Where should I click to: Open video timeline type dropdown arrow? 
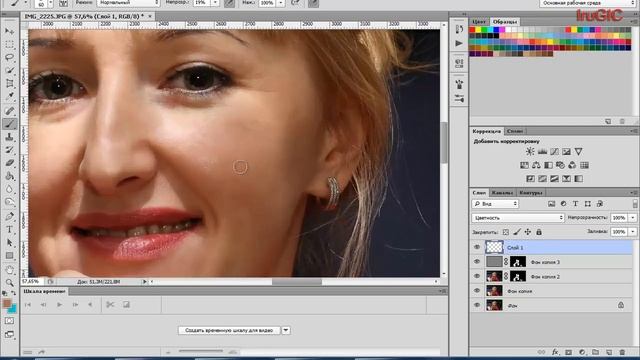coord(286,330)
